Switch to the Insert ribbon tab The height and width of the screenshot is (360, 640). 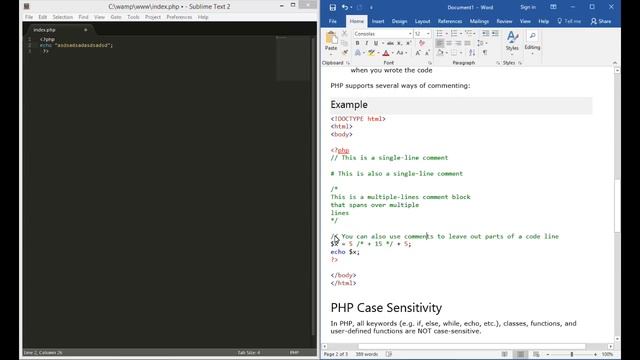tap(378, 21)
